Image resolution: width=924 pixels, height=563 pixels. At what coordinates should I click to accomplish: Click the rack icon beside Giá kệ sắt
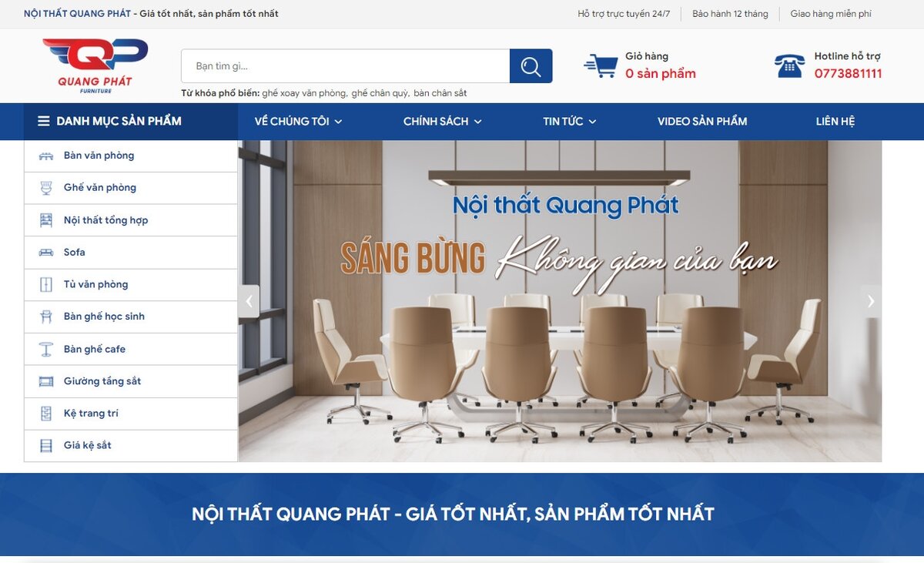coord(46,446)
